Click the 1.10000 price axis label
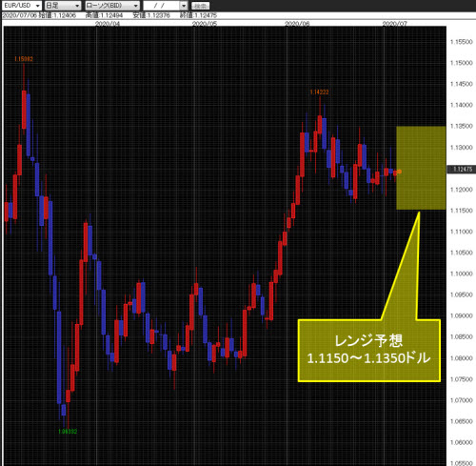The width and height of the screenshot is (476, 466). [x=462, y=274]
